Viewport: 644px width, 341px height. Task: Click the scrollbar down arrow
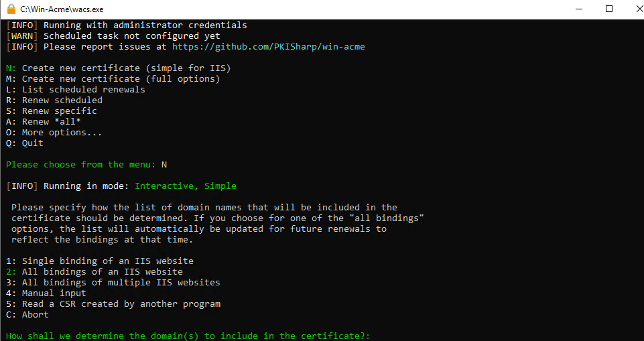638,335
